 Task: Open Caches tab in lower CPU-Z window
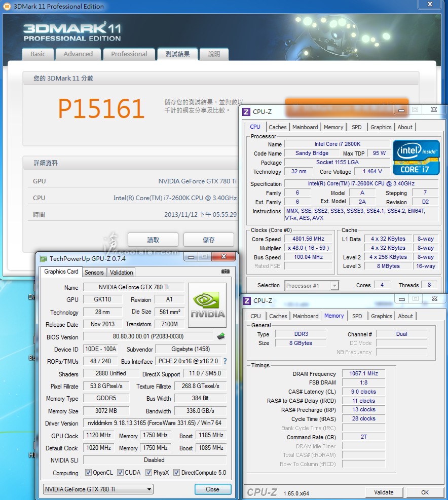278,316
